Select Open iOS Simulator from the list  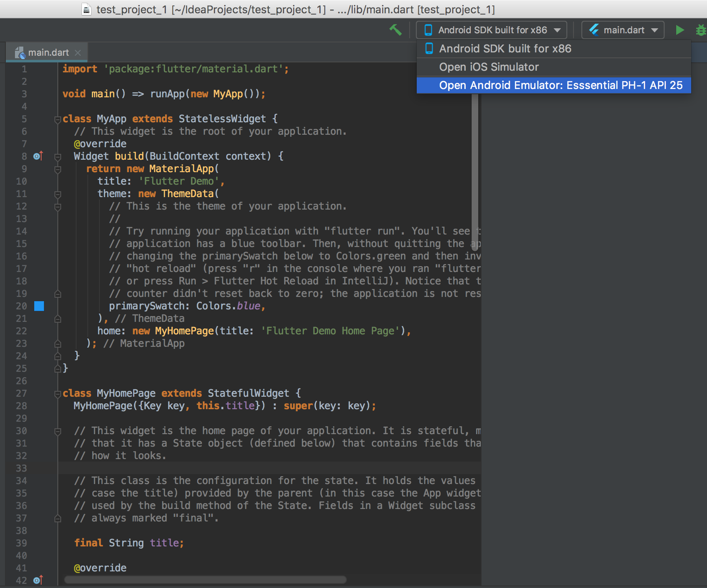pos(489,67)
